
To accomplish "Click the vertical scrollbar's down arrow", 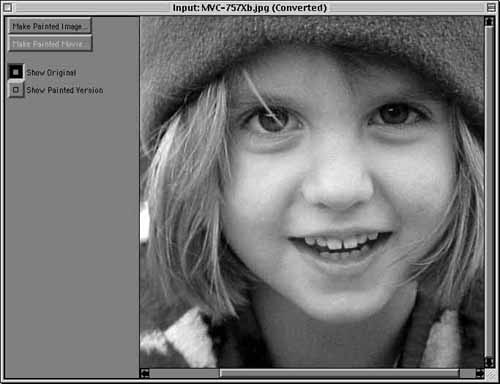I will point(489,362).
